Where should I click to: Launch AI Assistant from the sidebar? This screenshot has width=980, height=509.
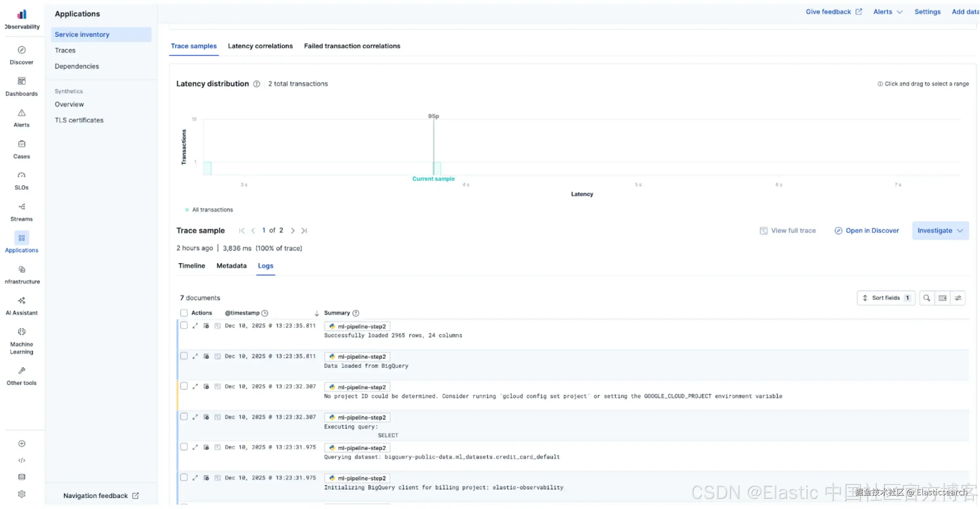[22, 301]
